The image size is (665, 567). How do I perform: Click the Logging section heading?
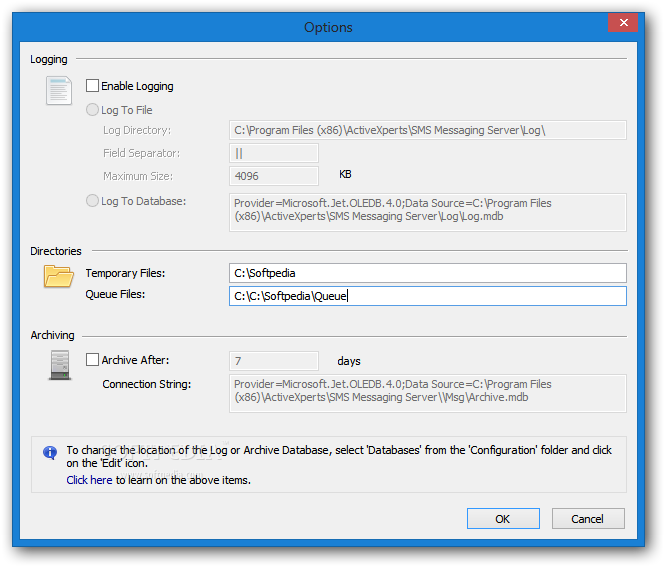(49, 59)
